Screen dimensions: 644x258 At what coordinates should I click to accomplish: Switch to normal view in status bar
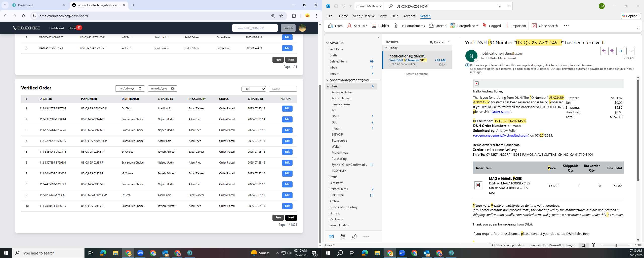[x=583, y=245]
